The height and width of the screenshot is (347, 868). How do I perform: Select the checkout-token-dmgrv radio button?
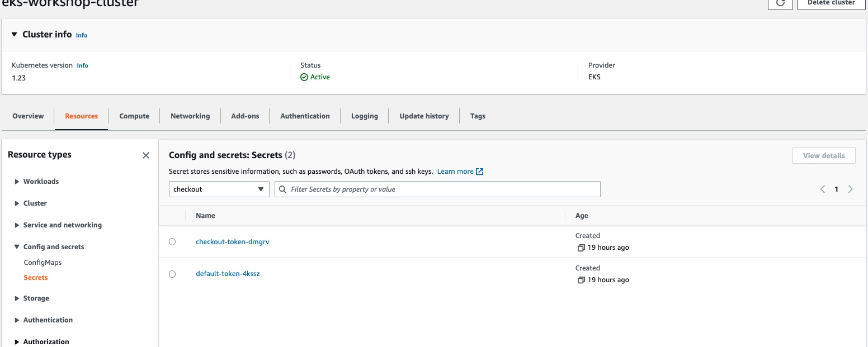coord(172,242)
